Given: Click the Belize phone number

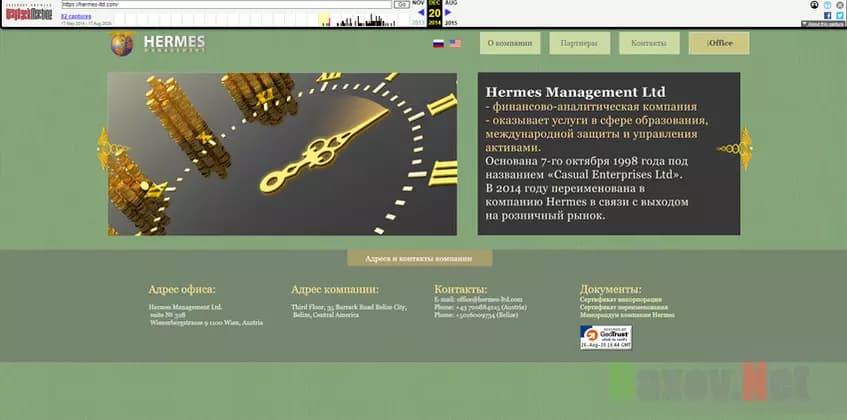Looking at the screenshot, I should 487,315.
